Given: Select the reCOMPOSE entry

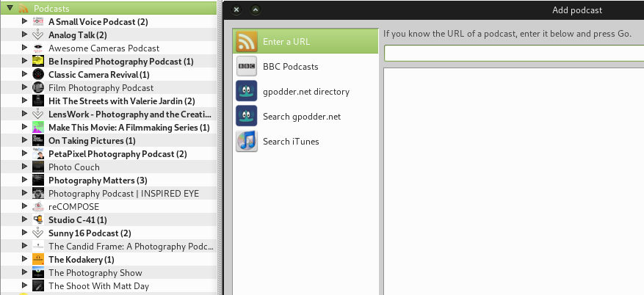Looking at the screenshot, I should point(73,206).
